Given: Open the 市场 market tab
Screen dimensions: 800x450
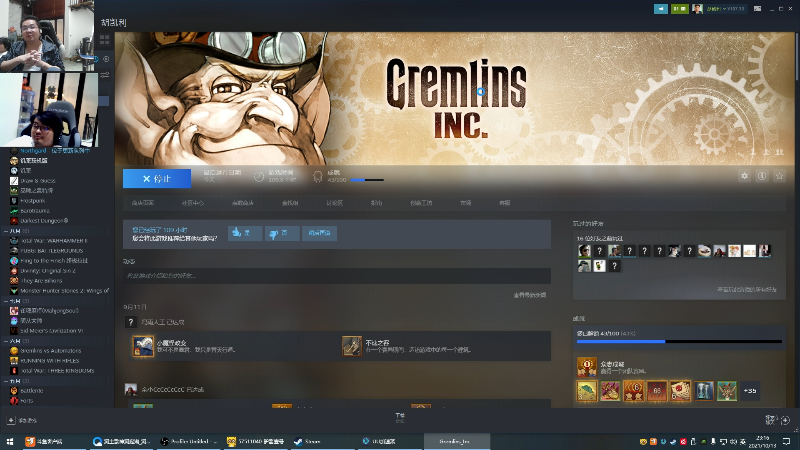Looking at the screenshot, I should (465, 203).
